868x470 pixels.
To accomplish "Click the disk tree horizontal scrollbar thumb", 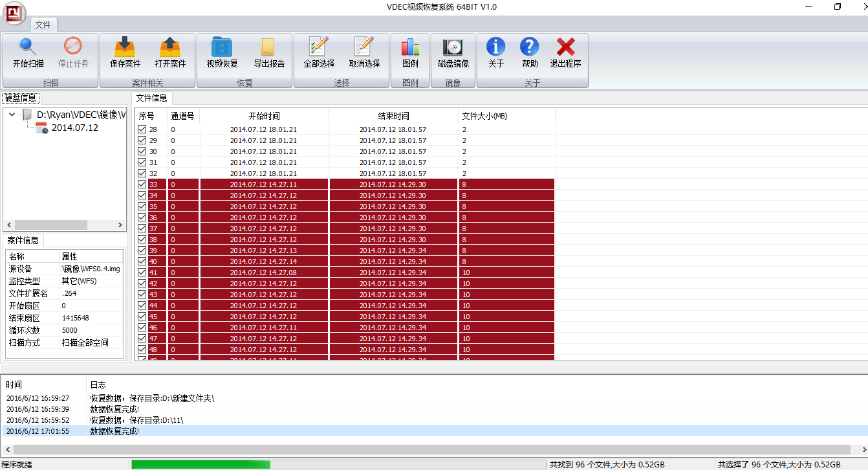I will click(x=50, y=225).
